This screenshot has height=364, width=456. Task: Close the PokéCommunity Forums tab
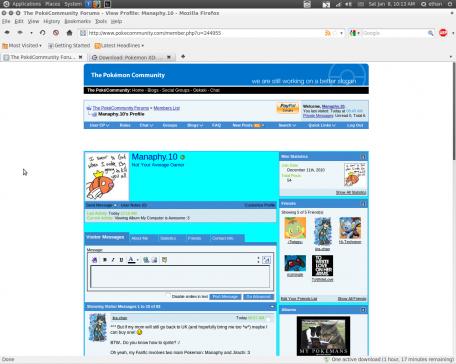click(80, 57)
